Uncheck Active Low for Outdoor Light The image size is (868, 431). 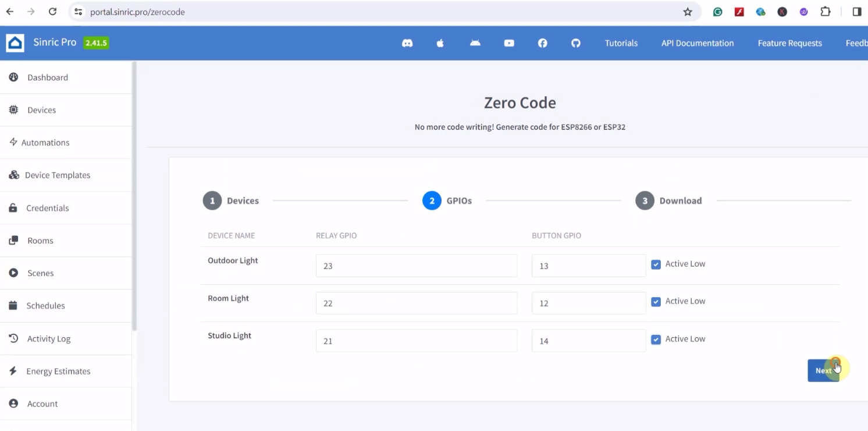tap(656, 264)
